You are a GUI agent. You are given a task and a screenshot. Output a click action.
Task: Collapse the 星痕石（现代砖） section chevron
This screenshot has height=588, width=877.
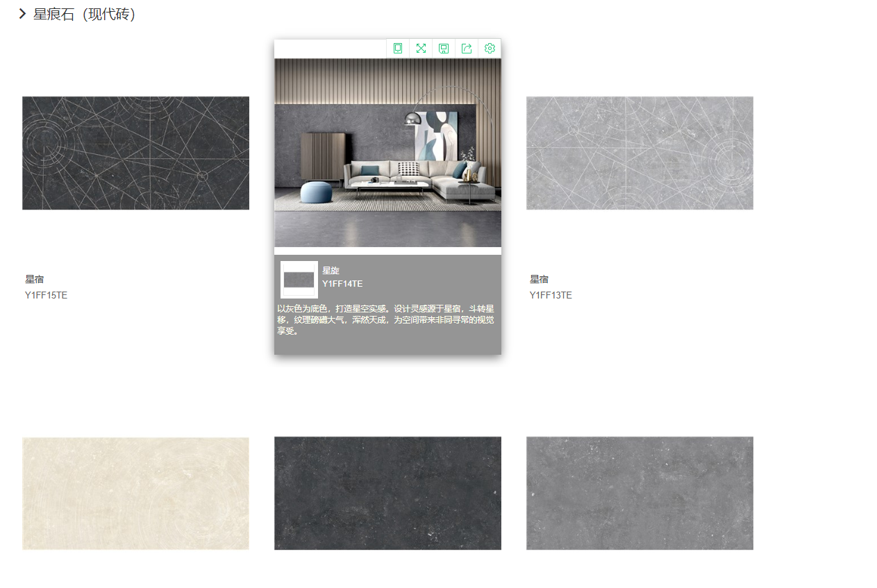pyautogui.click(x=23, y=14)
